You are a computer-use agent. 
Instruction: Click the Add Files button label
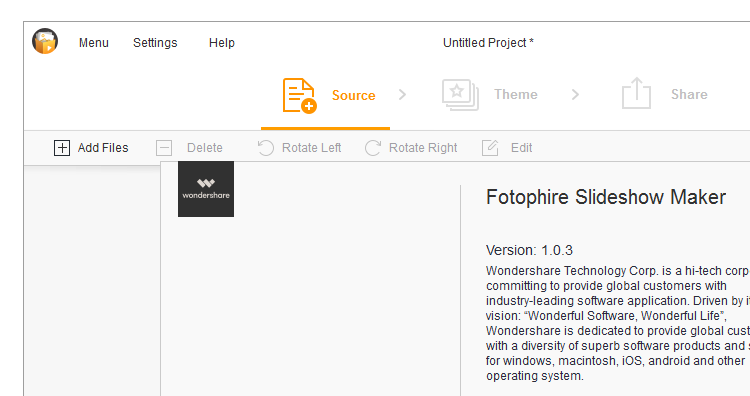coord(103,148)
